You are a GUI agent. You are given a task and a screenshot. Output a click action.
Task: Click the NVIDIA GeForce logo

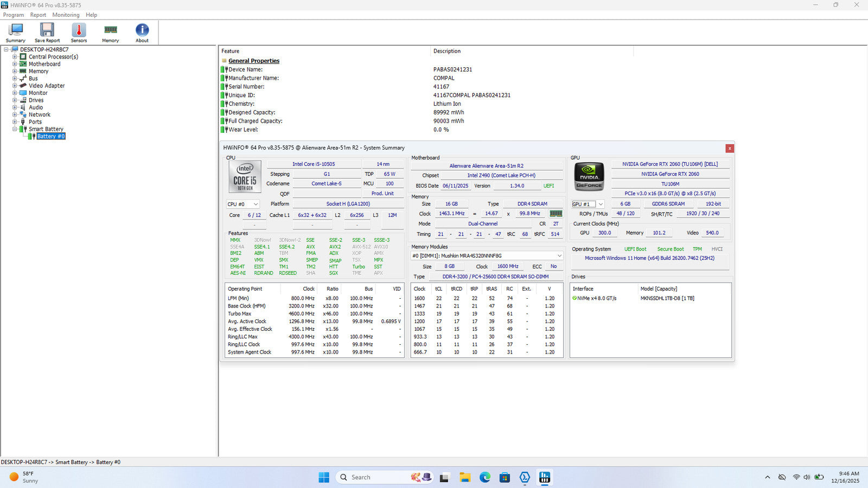point(589,177)
